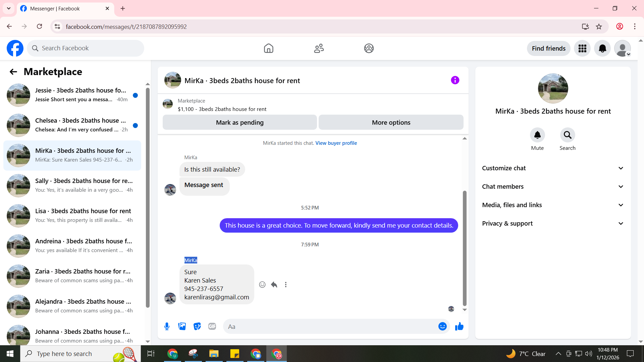Reply to MirKa's contact message
The height and width of the screenshot is (362, 644).
click(x=274, y=285)
